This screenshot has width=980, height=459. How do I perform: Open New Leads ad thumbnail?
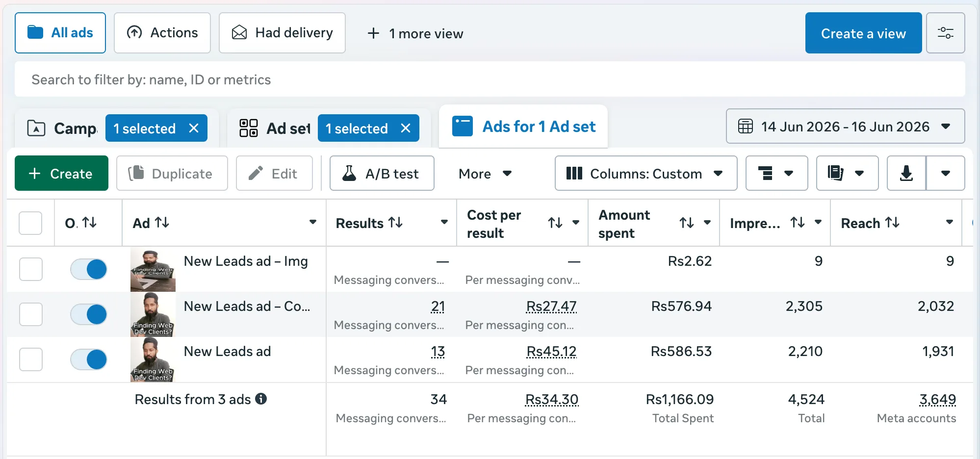[x=153, y=359]
